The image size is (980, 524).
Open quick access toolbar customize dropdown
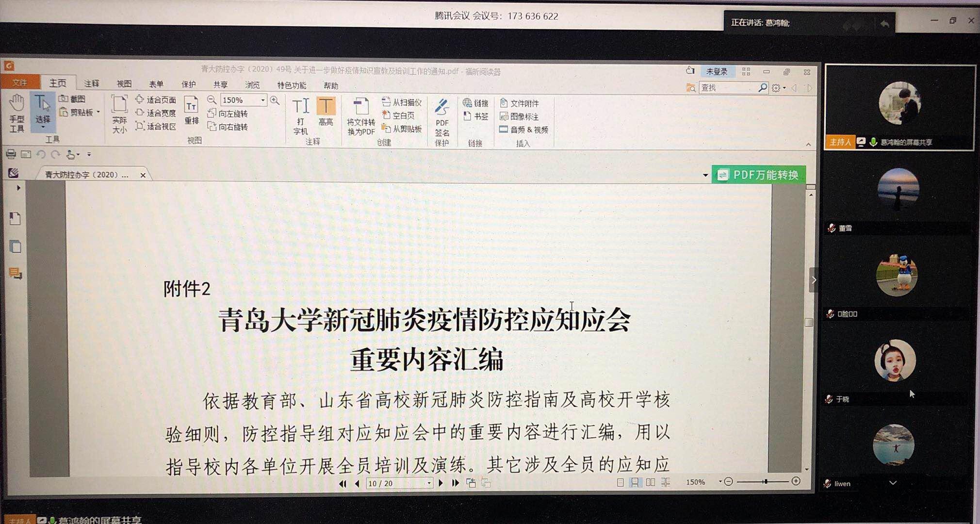(x=89, y=154)
